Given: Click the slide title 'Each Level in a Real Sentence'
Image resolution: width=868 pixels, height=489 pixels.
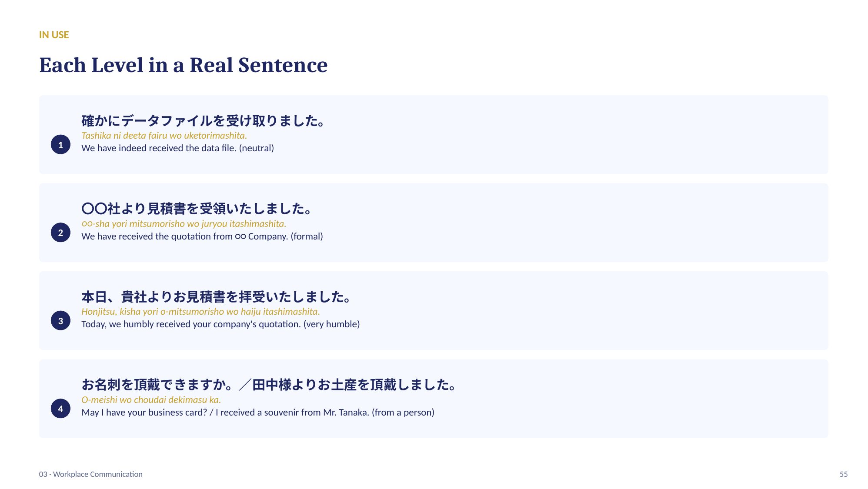Looking at the screenshot, I should tap(183, 65).
